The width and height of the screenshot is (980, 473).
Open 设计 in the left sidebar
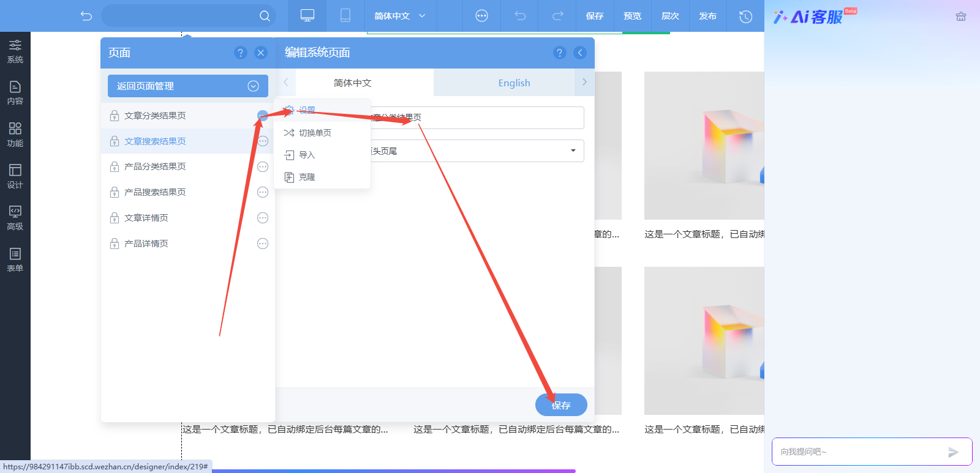[x=15, y=176]
